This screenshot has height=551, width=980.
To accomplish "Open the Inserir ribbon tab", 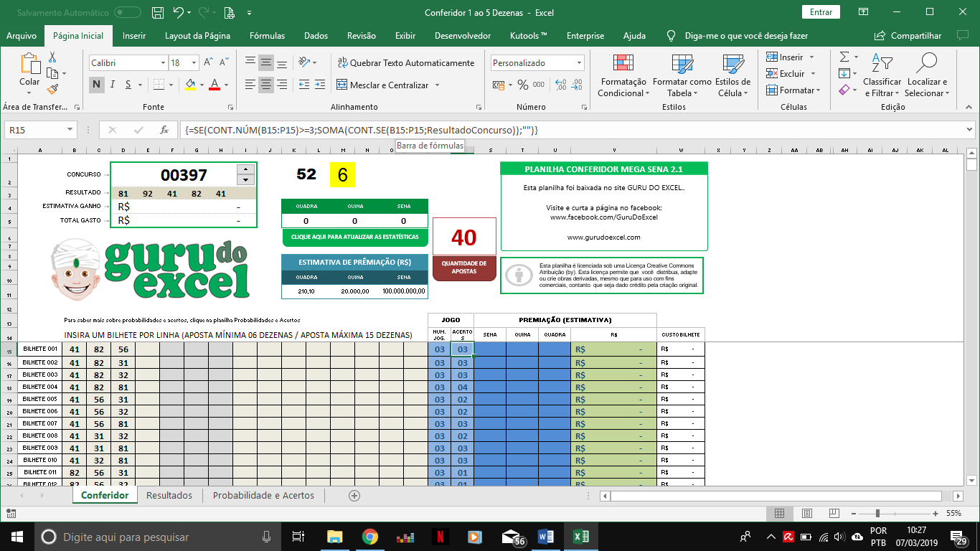I will click(x=134, y=36).
